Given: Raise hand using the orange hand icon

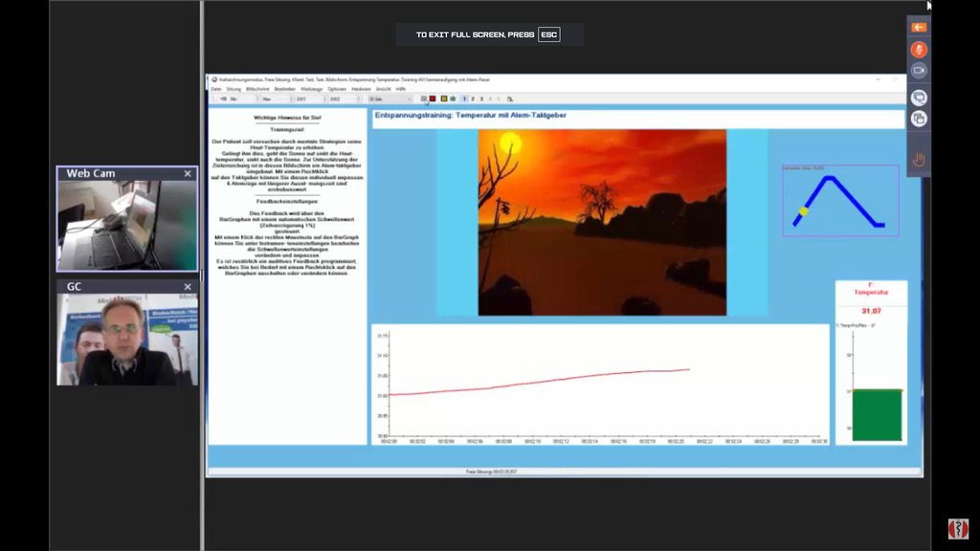Looking at the screenshot, I should (919, 160).
